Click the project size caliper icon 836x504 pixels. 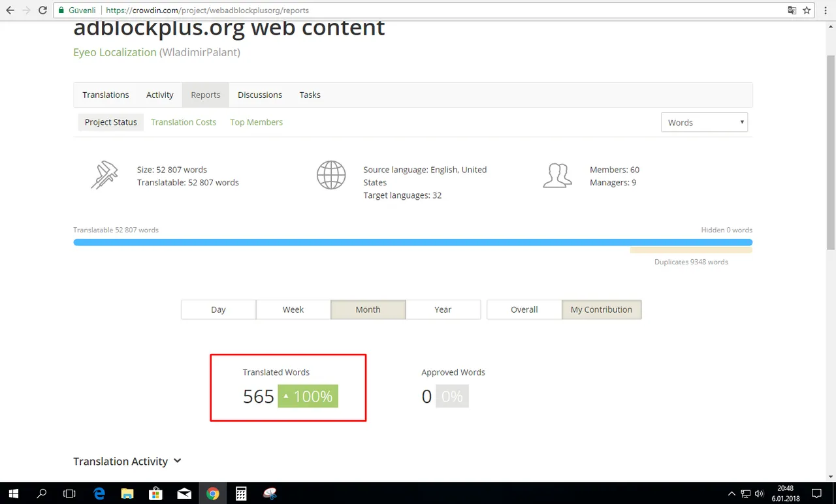pos(104,175)
